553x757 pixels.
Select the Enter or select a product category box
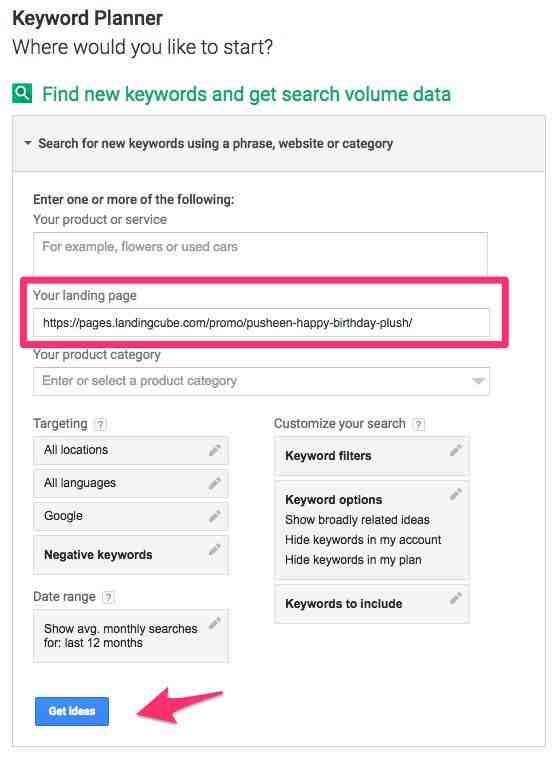261,381
